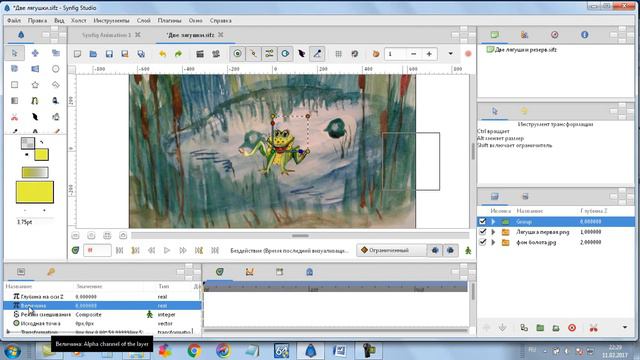This screenshot has height=360, width=640.
Task: Toggle animation mode icon at timebar end
Action: pyautogui.click(x=468, y=251)
